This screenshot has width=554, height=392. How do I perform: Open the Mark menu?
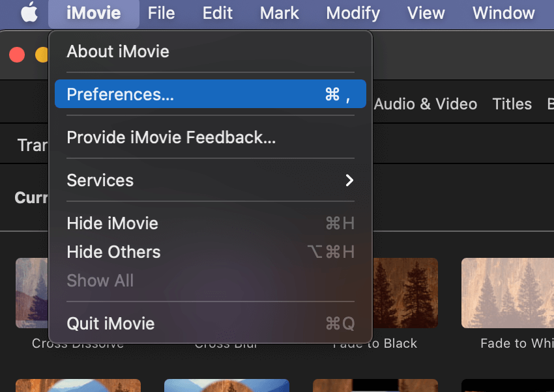click(x=279, y=13)
